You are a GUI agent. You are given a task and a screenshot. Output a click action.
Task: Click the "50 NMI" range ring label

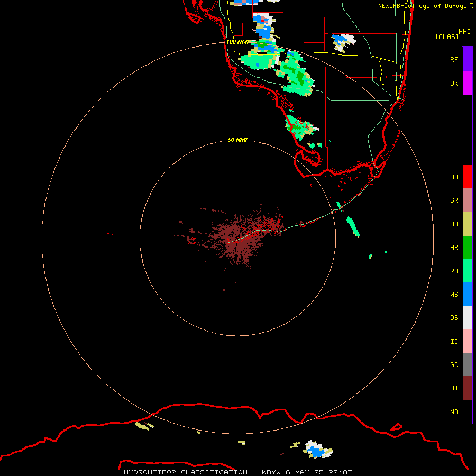click(x=237, y=140)
